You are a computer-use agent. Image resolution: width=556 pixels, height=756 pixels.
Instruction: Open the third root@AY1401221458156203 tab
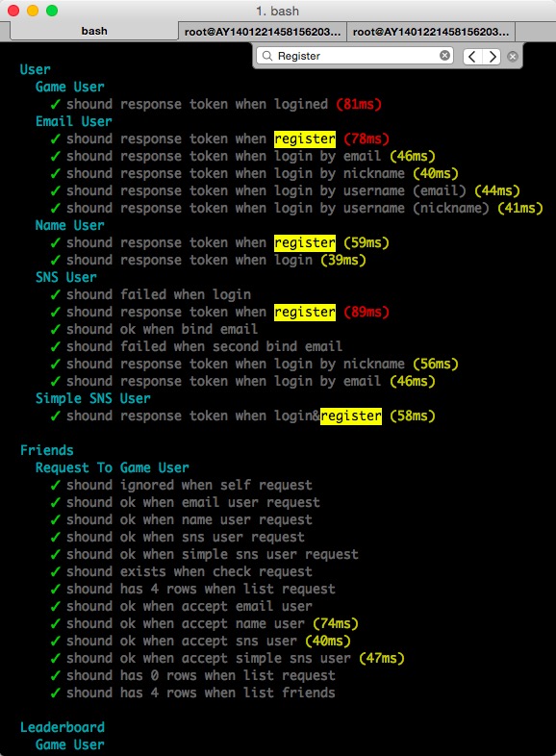431,32
